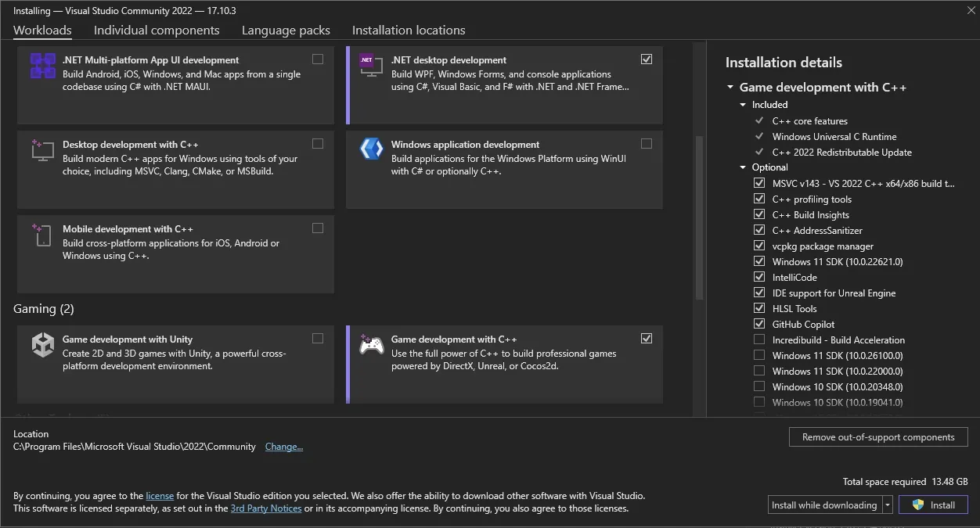The width and height of the screenshot is (980, 528).
Task: Open the license link
Action: (160, 495)
